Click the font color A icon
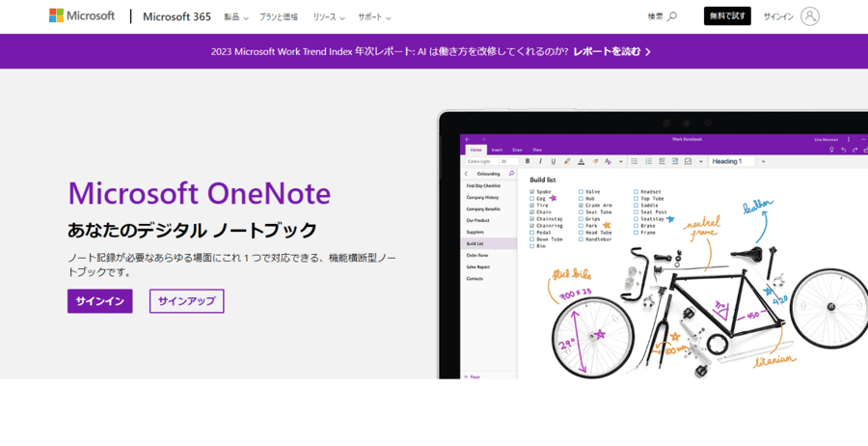The height and width of the screenshot is (446, 868). (581, 161)
